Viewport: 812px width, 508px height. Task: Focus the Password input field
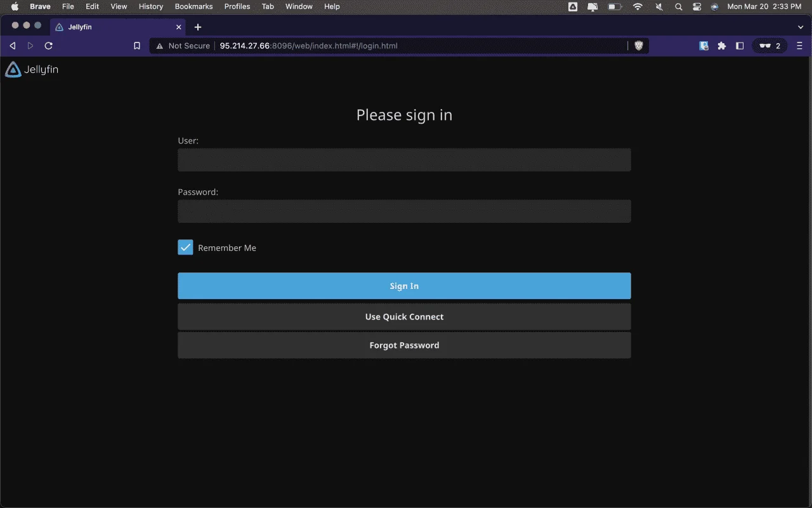[x=404, y=211]
